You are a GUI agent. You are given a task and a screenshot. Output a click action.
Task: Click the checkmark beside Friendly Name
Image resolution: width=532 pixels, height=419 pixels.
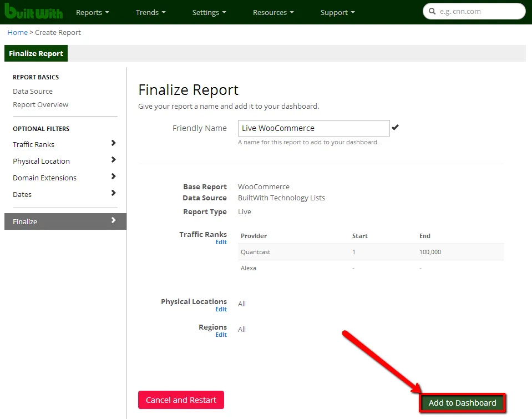coord(395,128)
